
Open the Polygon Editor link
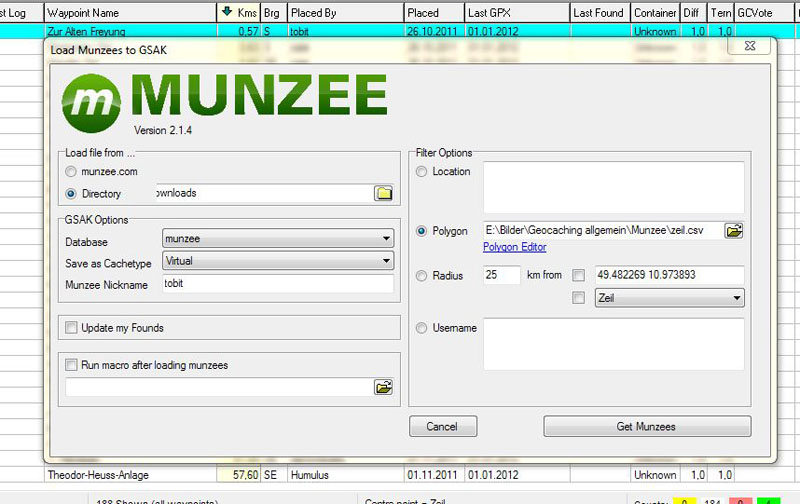point(514,247)
